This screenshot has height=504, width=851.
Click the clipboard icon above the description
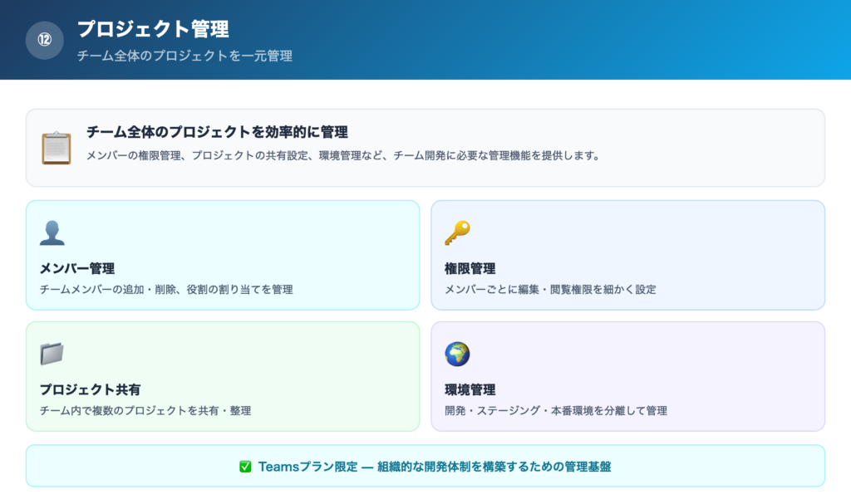coord(58,146)
